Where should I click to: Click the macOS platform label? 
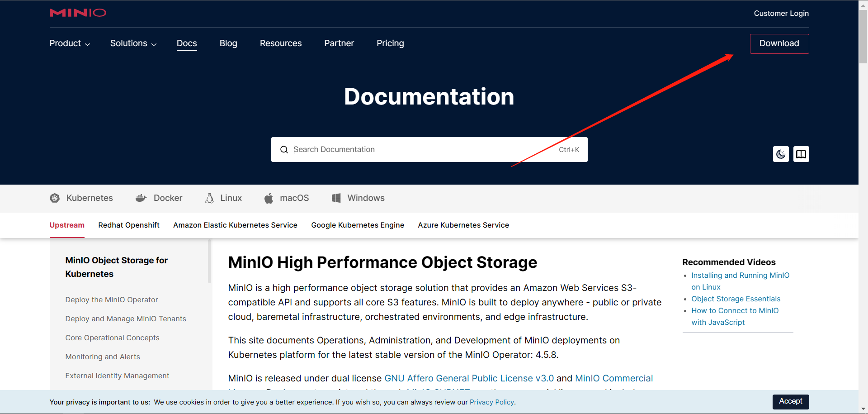[294, 198]
